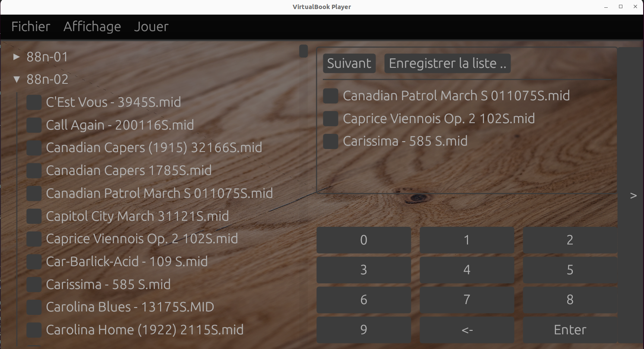Uncheck Canadian Patrol March in the playlist
Screen dimensions: 644x349
pyautogui.click(x=330, y=96)
